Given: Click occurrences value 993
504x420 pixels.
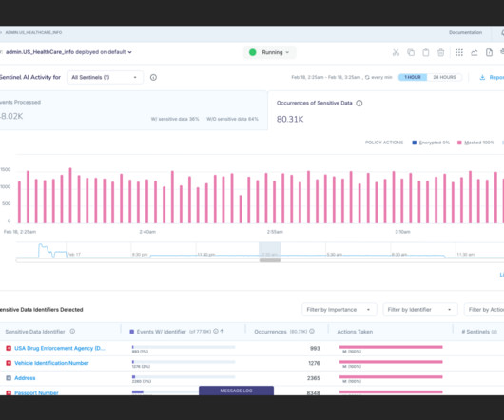Looking at the screenshot, I should (x=315, y=348).
